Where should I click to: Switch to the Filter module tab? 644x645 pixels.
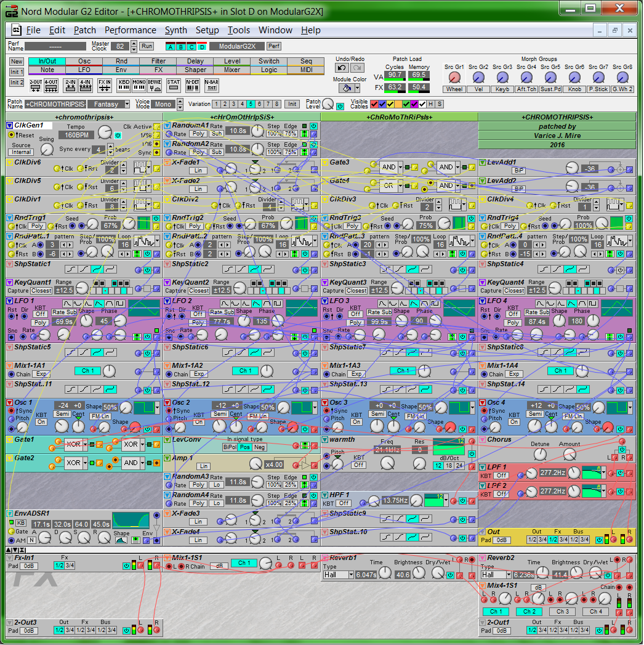(x=158, y=61)
